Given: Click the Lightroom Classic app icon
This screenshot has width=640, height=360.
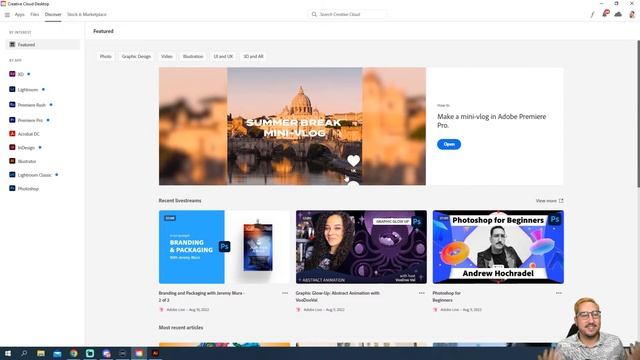Looking at the screenshot, I should point(12,175).
